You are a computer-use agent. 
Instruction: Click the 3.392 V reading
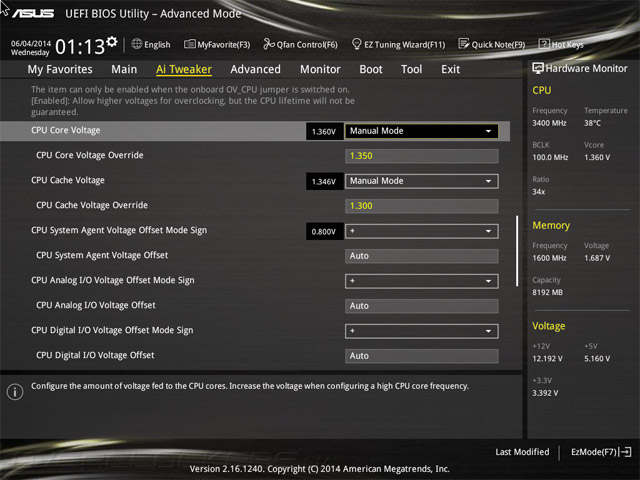(545, 393)
